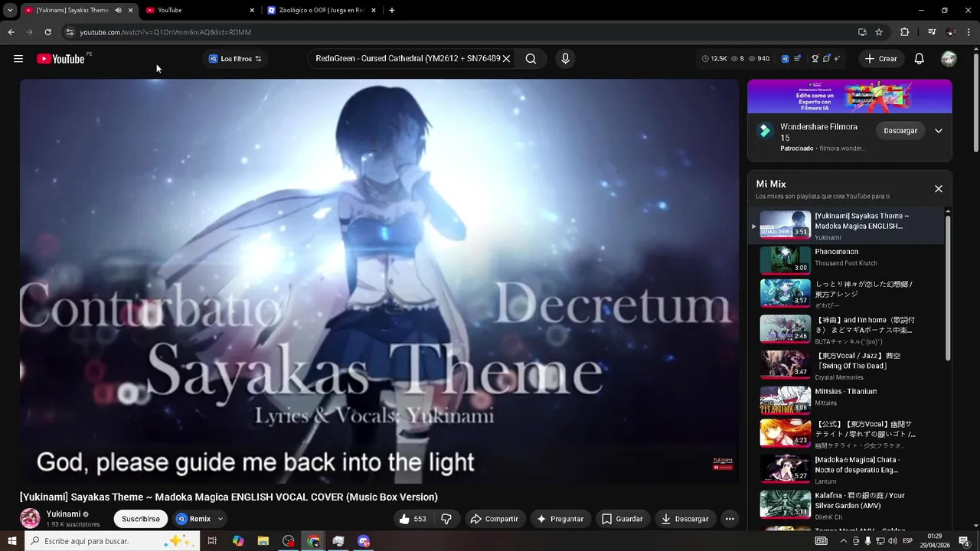Share the video via Compartir
The width and height of the screenshot is (980, 551).
click(494, 519)
